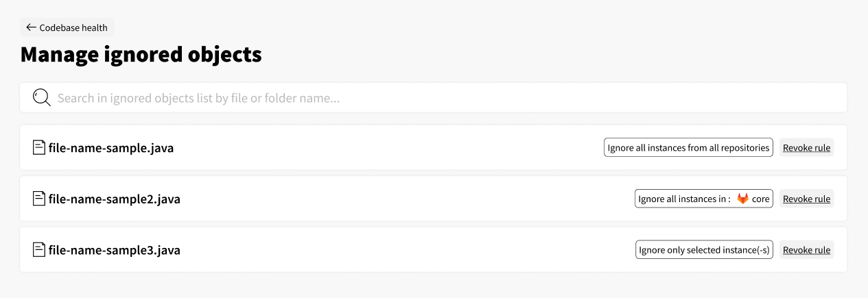
Task: Click the 'core' repository name
Action: (x=761, y=199)
